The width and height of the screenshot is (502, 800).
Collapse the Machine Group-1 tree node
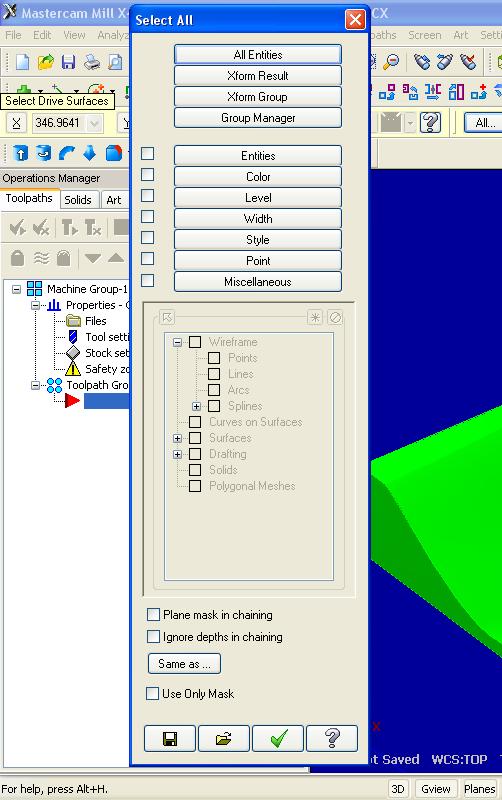coord(16,289)
